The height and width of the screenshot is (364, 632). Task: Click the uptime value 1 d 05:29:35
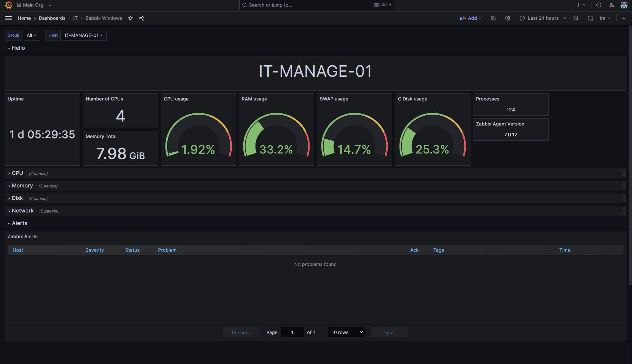42,134
